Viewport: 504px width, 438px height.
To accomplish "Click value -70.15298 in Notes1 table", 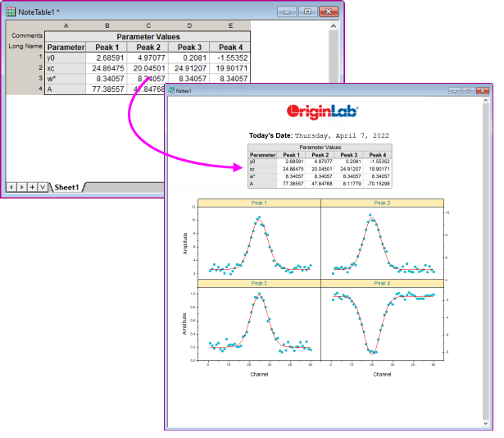I will (378, 184).
